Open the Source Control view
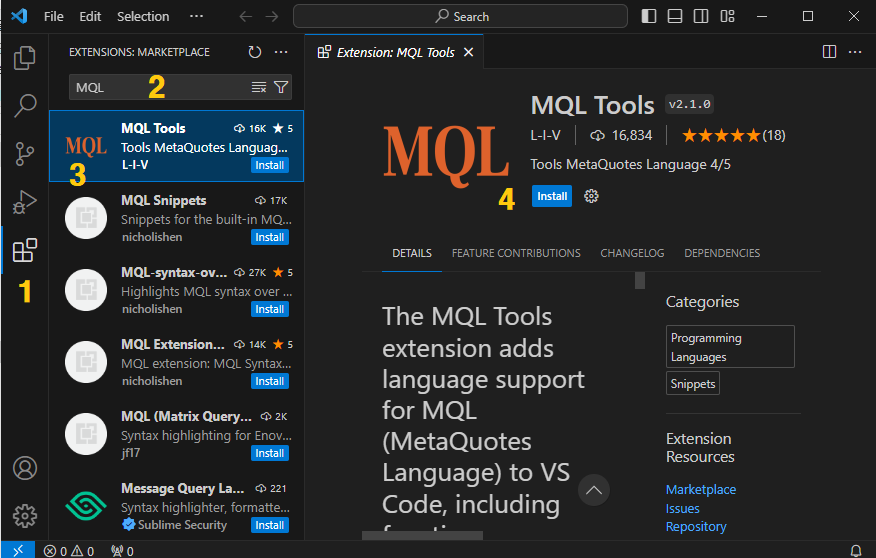Viewport: 876px width, 558px height. pos(25,154)
